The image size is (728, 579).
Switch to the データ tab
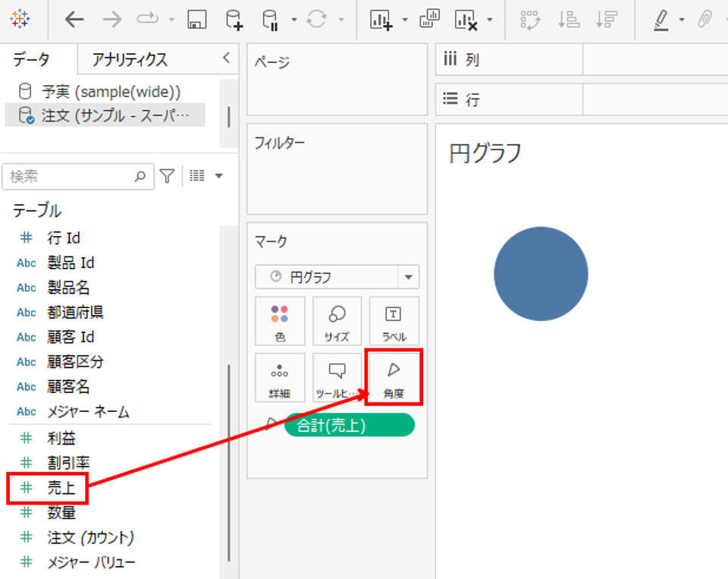[x=32, y=59]
